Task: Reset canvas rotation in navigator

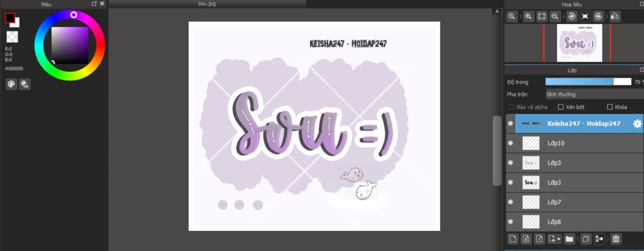Action: tap(586, 16)
